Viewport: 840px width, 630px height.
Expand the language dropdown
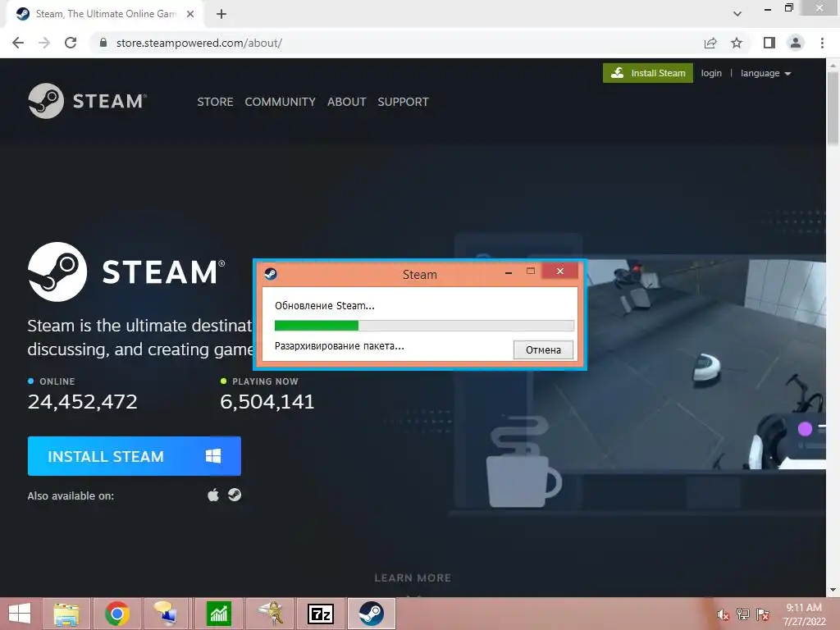point(765,73)
